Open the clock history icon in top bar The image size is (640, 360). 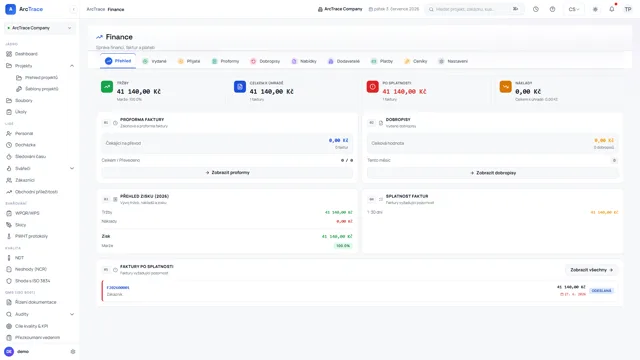[x=536, y=9]
